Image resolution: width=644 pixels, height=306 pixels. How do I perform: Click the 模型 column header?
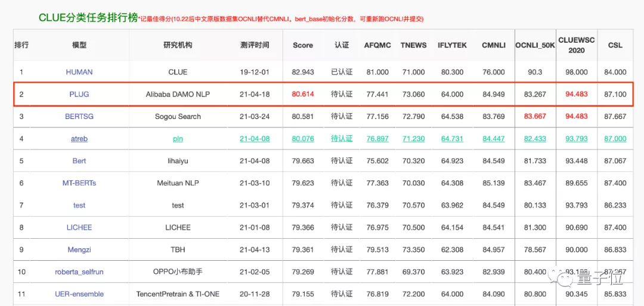[79, 45]
